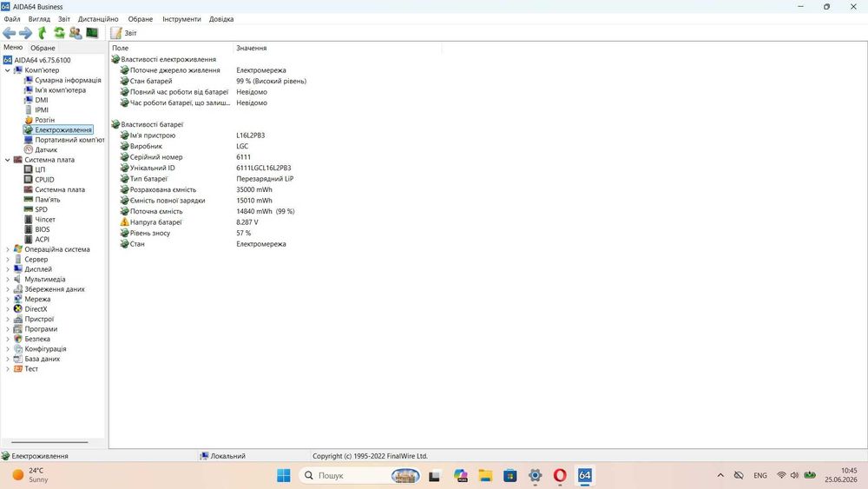
Task: Expand the Мережа tree node
Action: coord(7,300)
